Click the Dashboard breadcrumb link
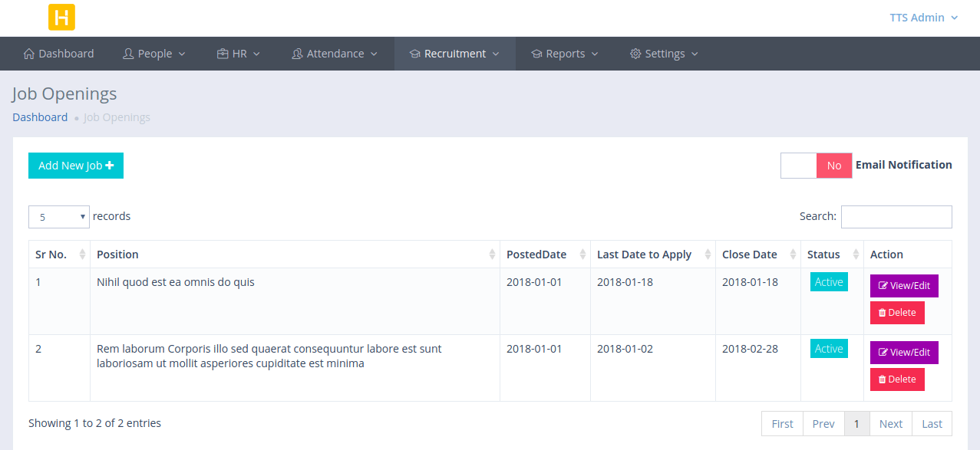Viewport: 980px width, 450px height. click(x=40, y=117)
